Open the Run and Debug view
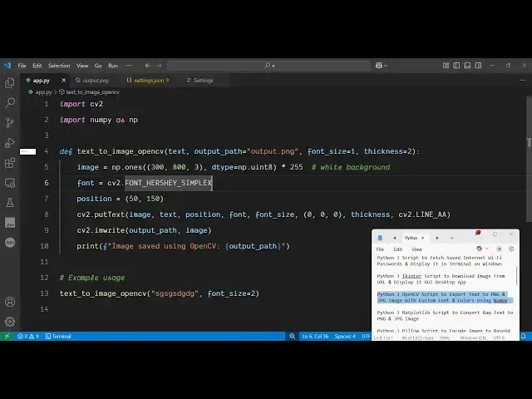Viewport: 532px width, 399px height. click(10, 143)
